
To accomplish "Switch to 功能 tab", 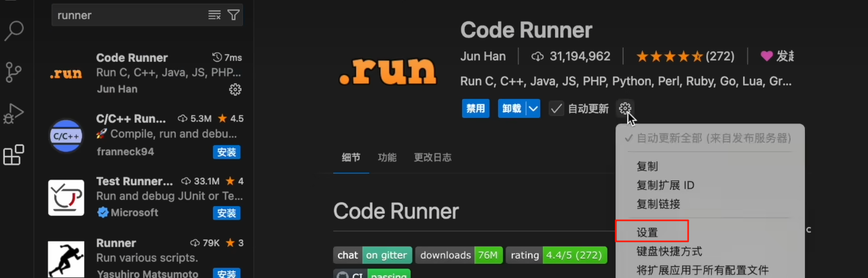I will pyautogui.click(x=388, y=157).
